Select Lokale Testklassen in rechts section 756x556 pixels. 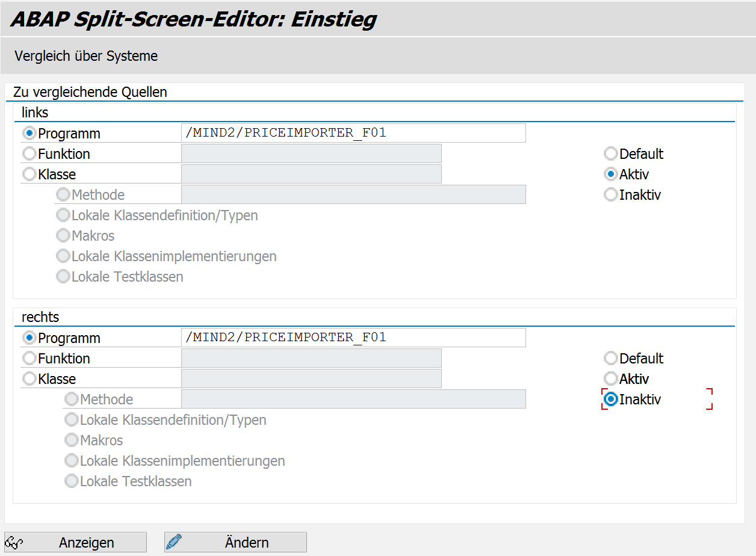(x=72, y=481)
